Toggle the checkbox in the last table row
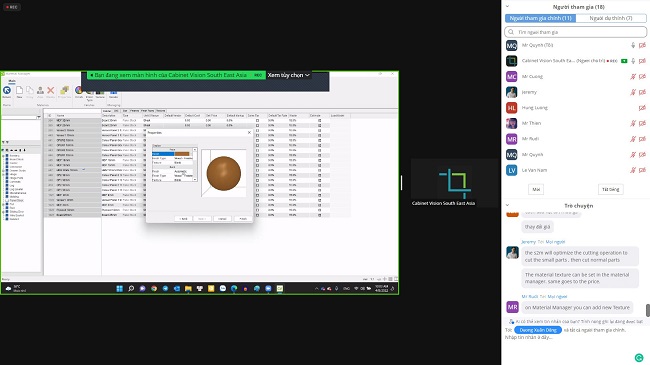650x365 pixels. (257, 215)
